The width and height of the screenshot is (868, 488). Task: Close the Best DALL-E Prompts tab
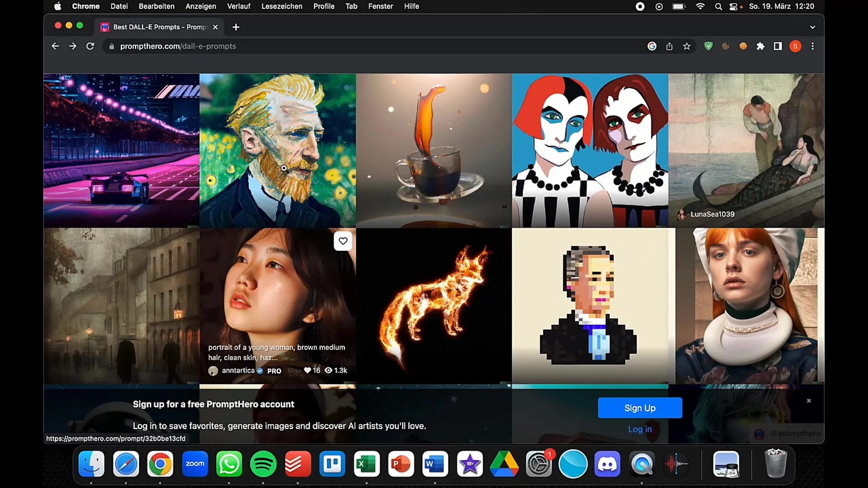click(215, 27)
